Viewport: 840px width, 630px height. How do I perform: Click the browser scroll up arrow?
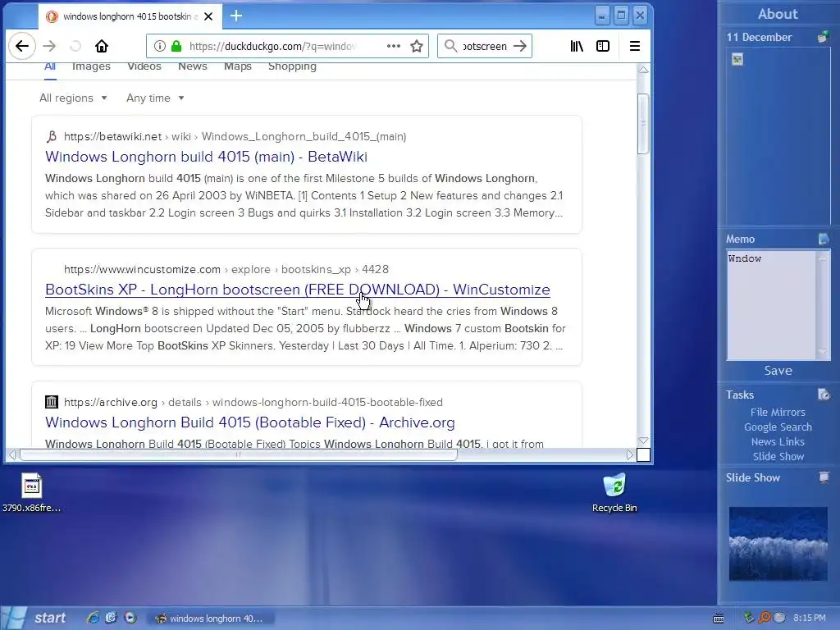pos(643,71)
